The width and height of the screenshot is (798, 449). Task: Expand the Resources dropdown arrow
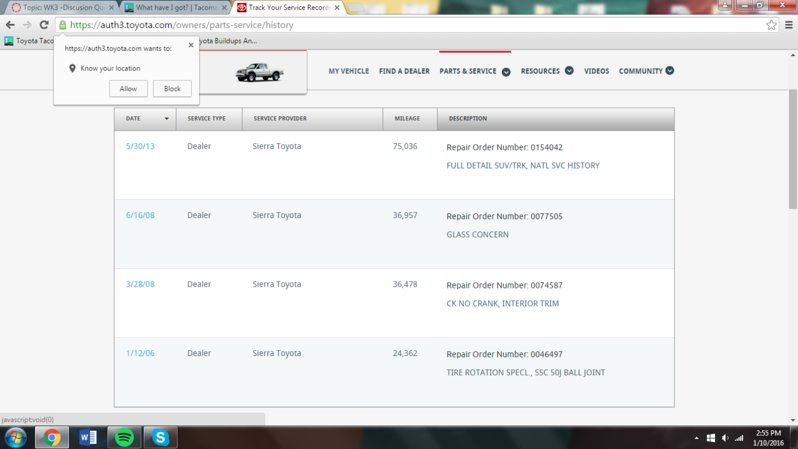[x=569, y=71]
